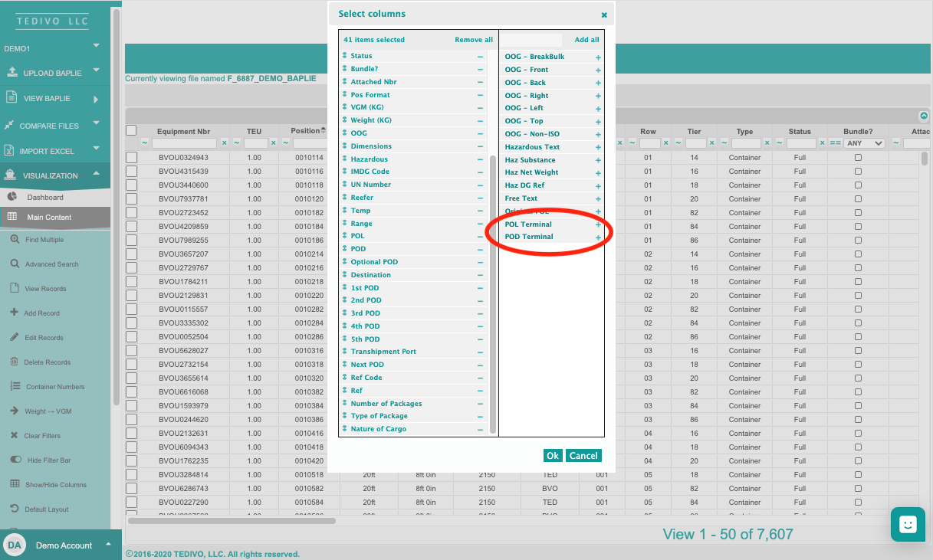Click the column search field above Add all
The width and height of the screenshot is (933, 560).
point(532,40)
